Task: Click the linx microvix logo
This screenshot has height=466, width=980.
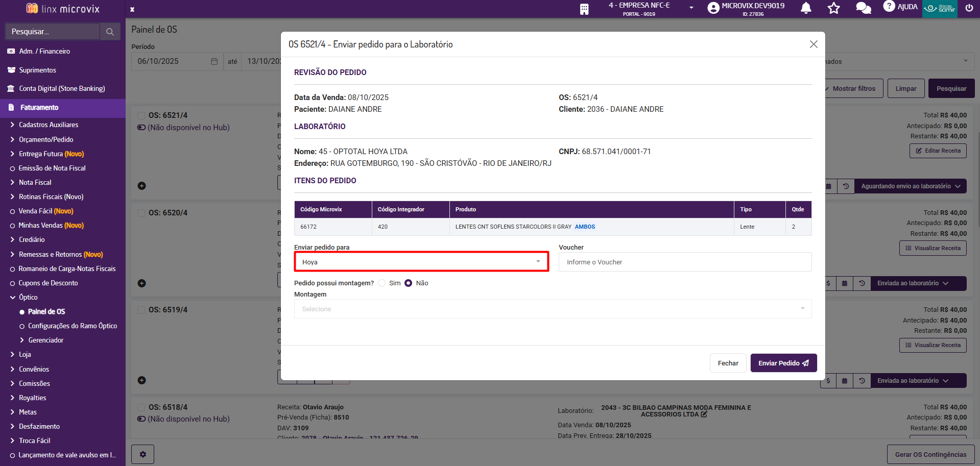Action: point(63,9)
